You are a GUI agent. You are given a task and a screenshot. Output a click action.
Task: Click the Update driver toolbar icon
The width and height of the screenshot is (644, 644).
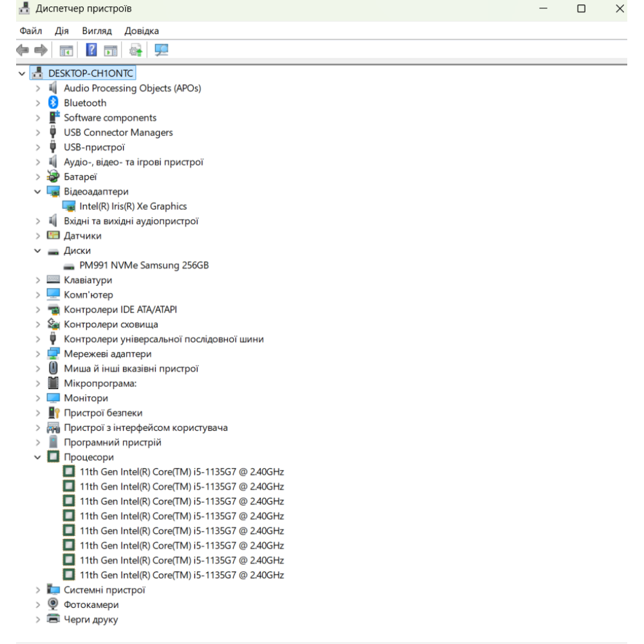point(135,50)
